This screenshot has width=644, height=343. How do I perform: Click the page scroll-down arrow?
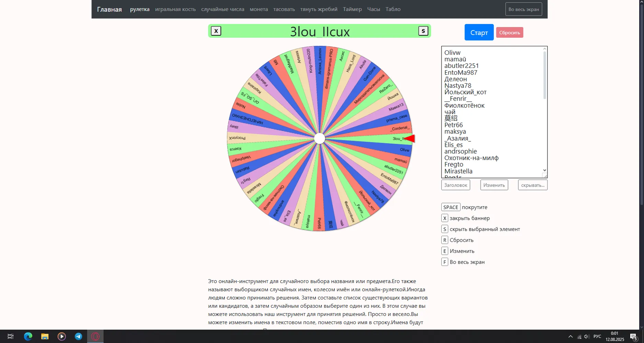(x=641, y=327)
